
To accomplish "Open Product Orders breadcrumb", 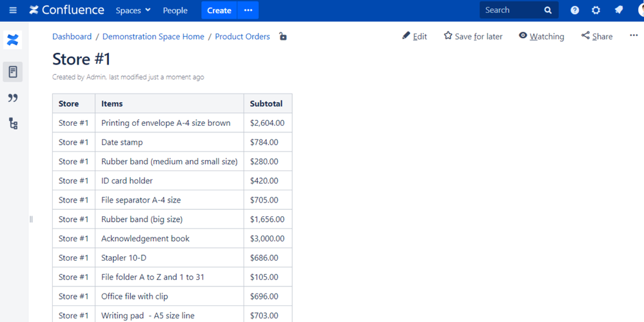I will [242, 37].
